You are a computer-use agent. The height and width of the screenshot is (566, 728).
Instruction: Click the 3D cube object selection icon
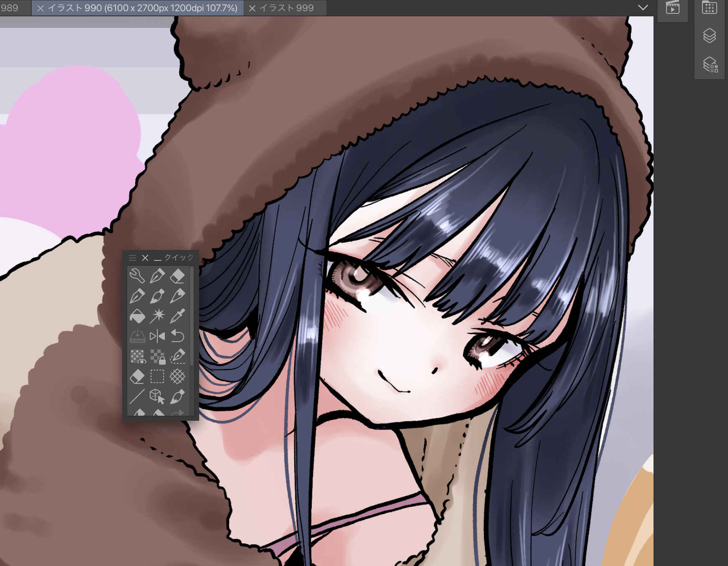tap(157, 396)
